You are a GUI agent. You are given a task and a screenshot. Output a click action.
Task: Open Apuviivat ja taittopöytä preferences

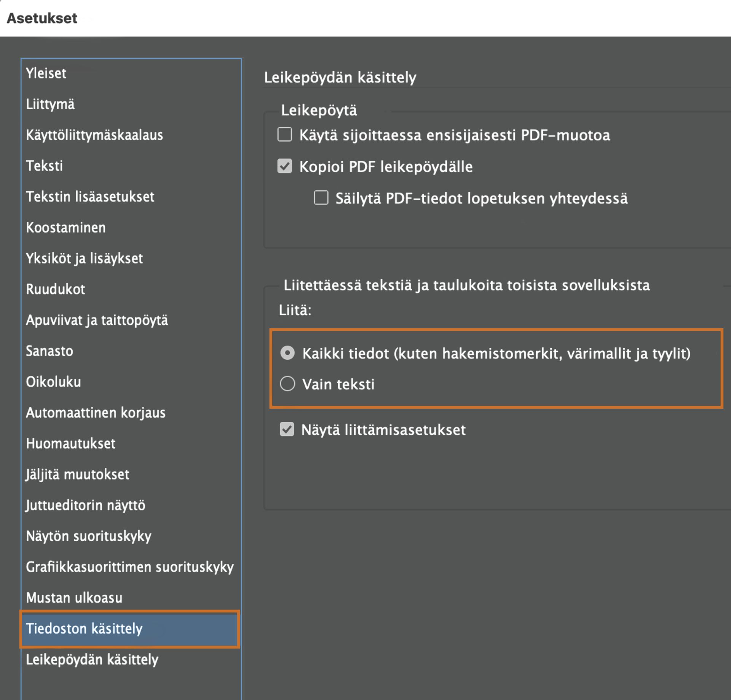(97, 321)
